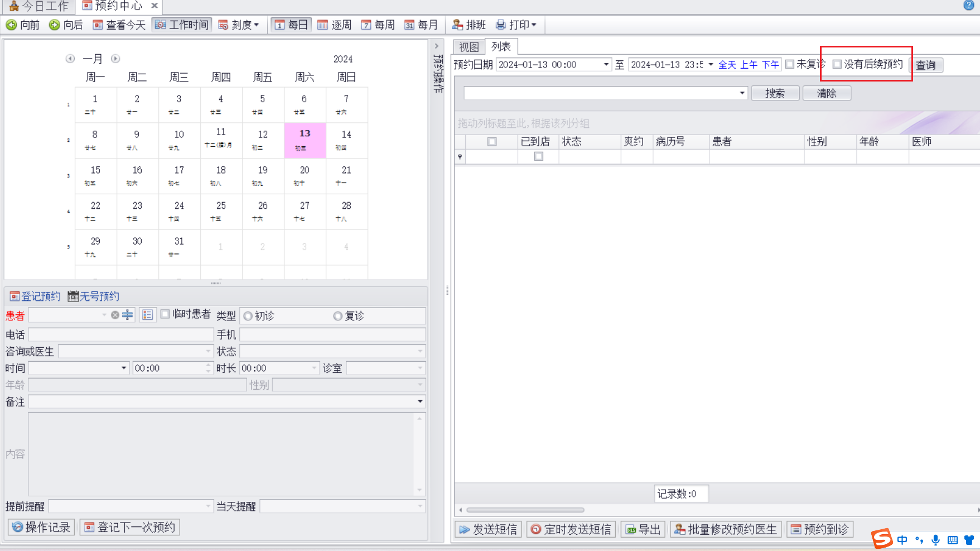Switch to the 列表 tab

coord(501,46)
